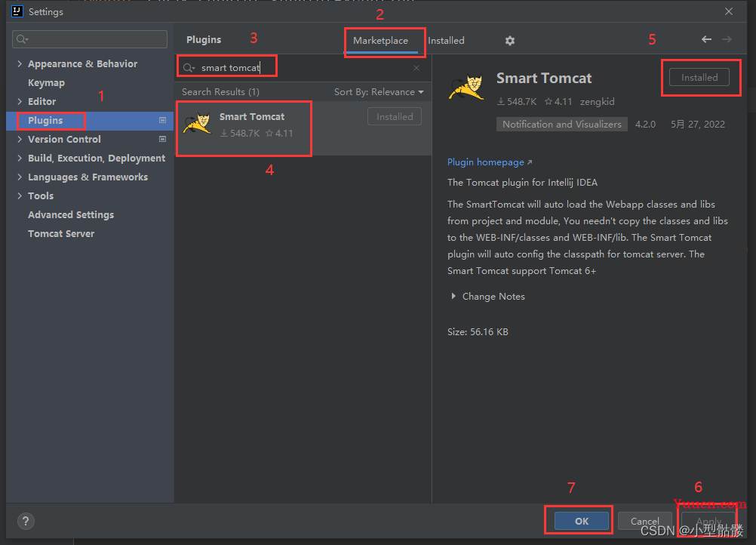Click the project-level marker beside Plugins
The height and width of the screenshot is (545, 756).
click(162, 120)
